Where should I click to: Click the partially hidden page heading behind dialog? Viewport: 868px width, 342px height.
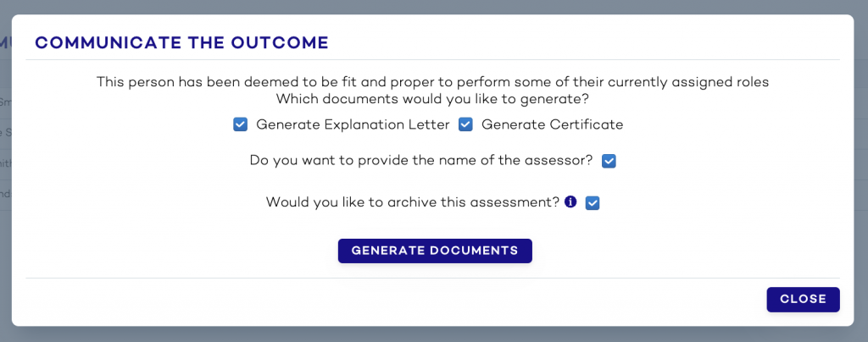point(5,42)
